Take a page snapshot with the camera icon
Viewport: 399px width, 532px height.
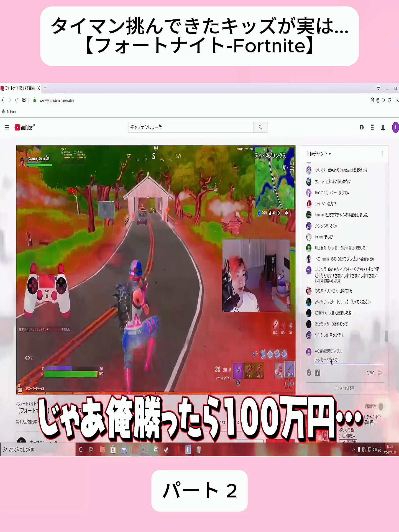tap(372, 100)
